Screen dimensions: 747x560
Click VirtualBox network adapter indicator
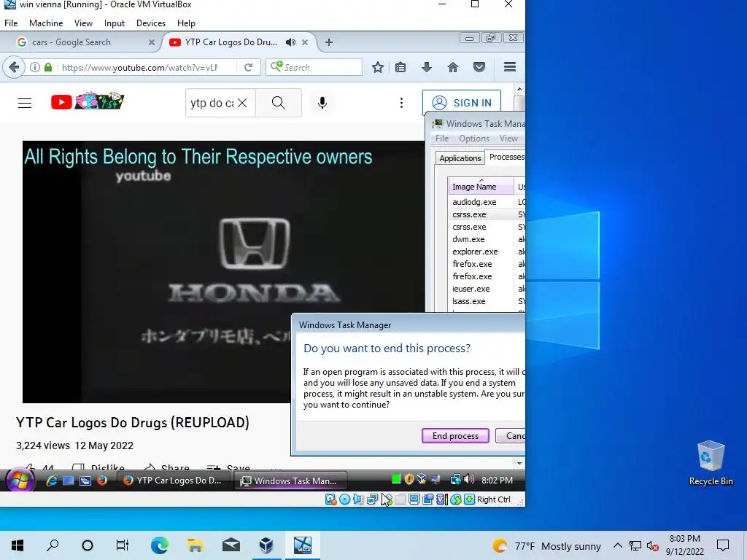373,499
